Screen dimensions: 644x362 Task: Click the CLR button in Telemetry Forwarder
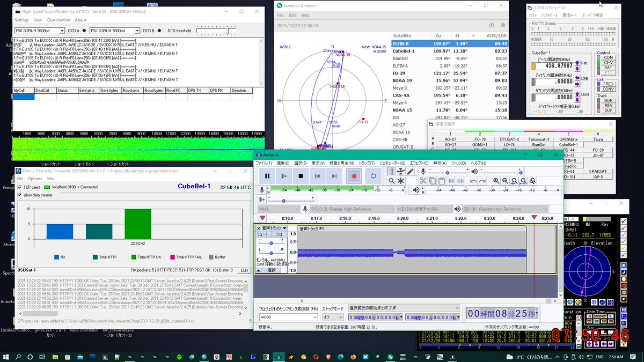click(244, 270)
